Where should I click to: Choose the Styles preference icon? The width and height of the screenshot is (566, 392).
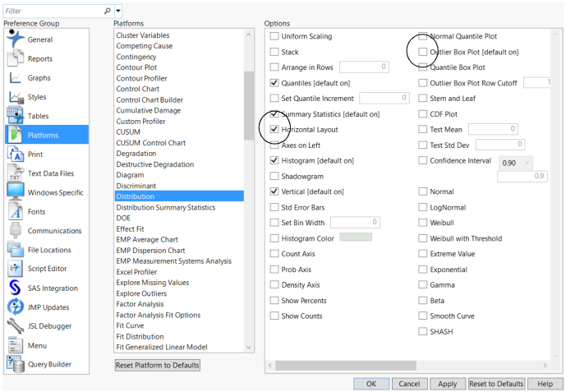(x=16, y=97)
